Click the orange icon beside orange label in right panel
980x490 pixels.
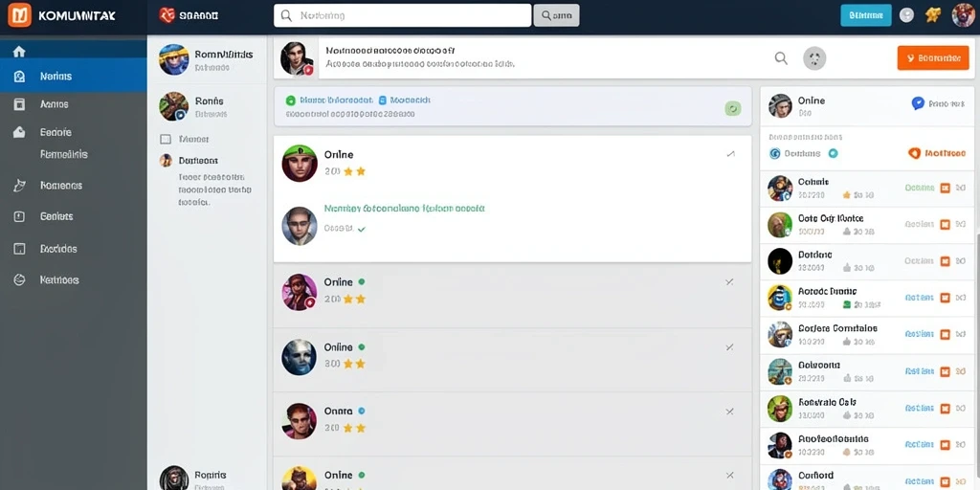(914, 153)
